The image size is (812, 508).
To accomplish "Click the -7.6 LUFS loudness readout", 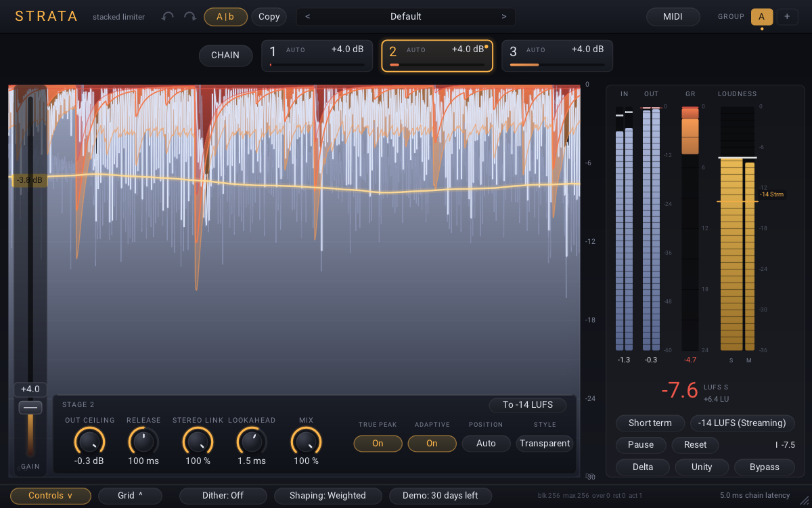I will 679,391.
